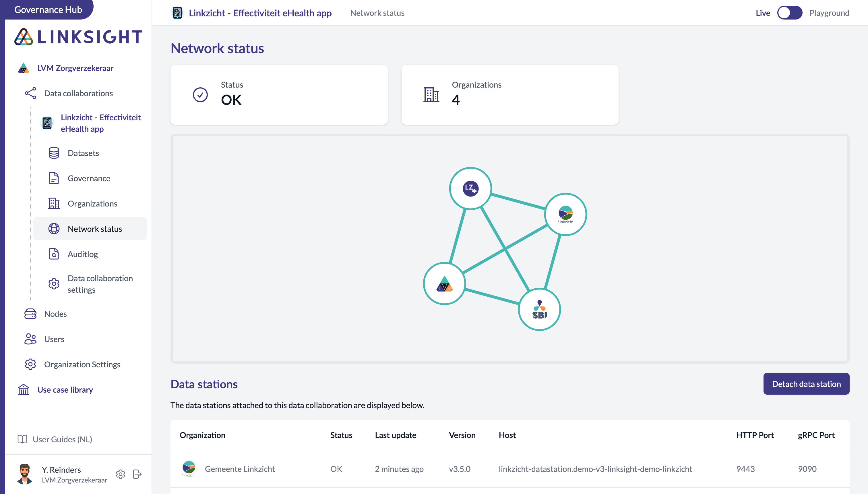Toggle the Live/Playground switch
The height and width of the screenshot is (494, 868).
789,13
